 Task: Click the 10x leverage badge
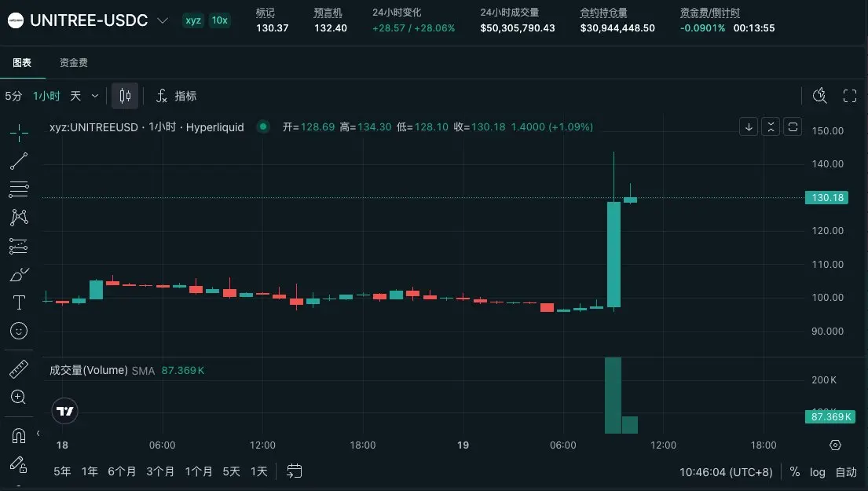[220, 20]
